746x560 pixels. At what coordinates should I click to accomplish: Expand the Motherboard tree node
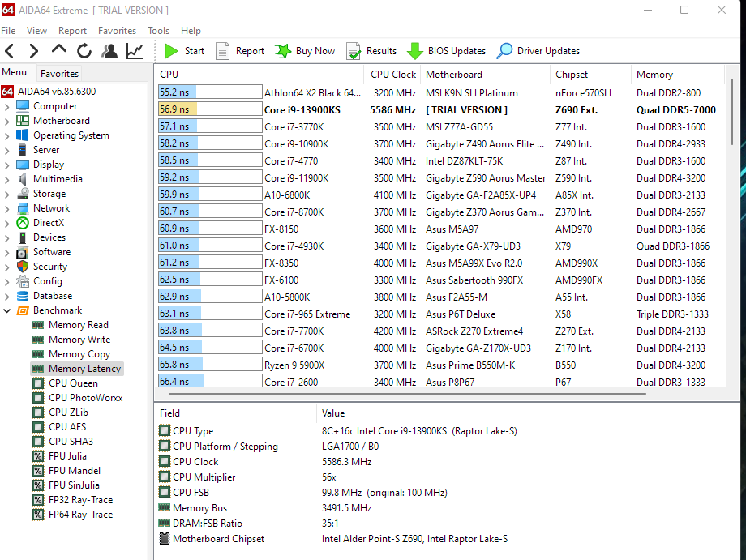(7, 121)
